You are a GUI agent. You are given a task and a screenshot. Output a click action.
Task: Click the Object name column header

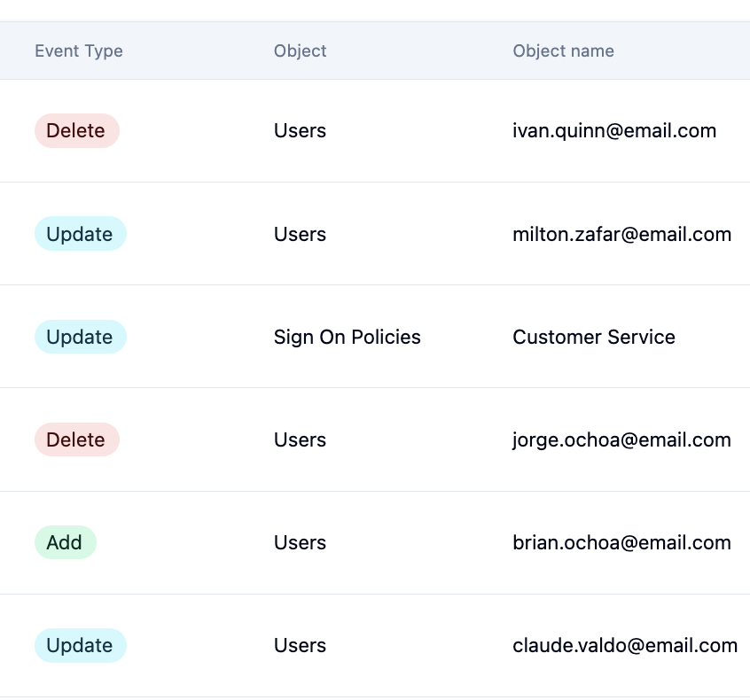coord(563,51)
